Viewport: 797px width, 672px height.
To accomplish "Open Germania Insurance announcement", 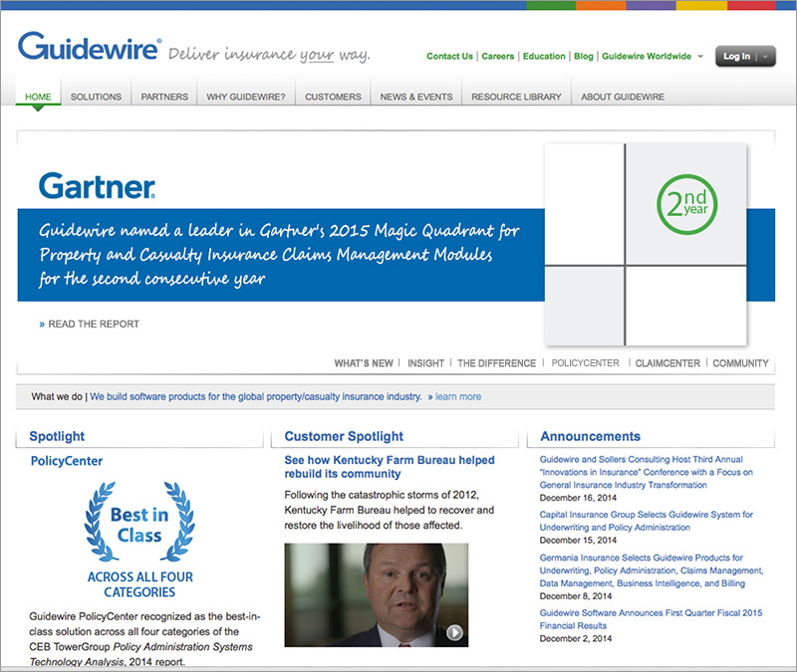I will [652, 570].
